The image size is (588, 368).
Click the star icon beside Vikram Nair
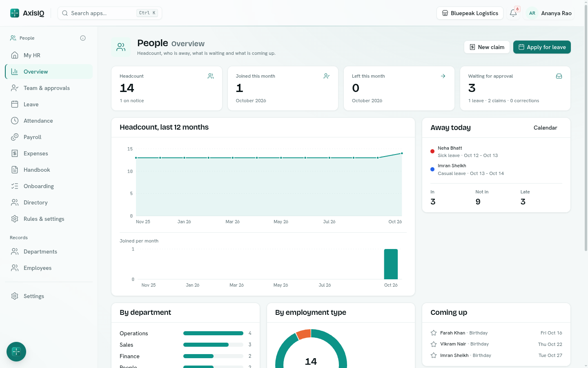[434, 344]
